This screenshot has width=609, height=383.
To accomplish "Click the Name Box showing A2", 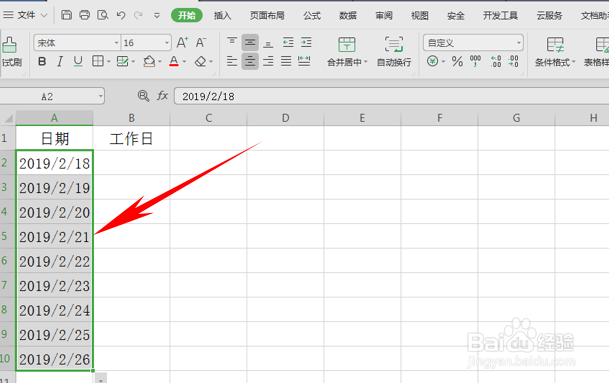I will 47,96.
